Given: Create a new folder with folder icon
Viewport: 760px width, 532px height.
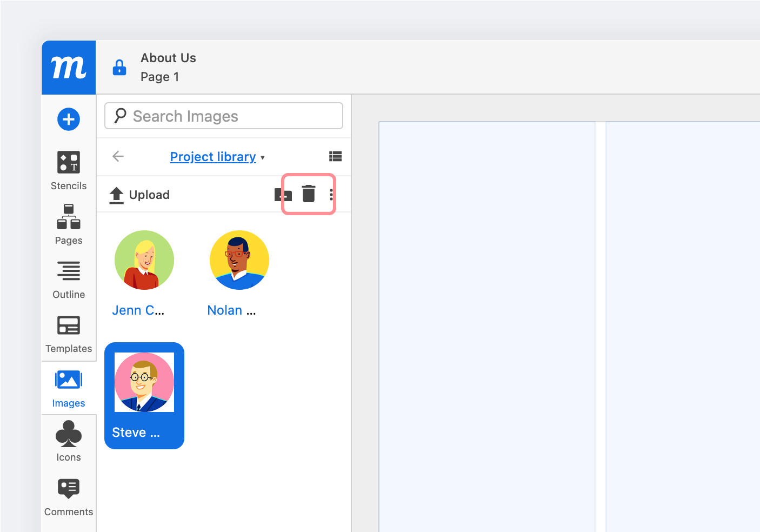Looking at the screenshot, I should (283, 195).
